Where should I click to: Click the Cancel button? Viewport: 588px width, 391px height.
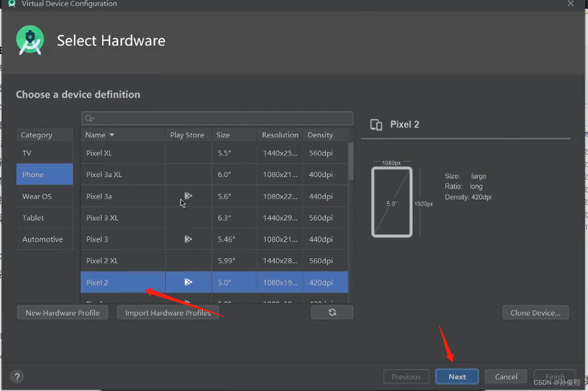506,377
